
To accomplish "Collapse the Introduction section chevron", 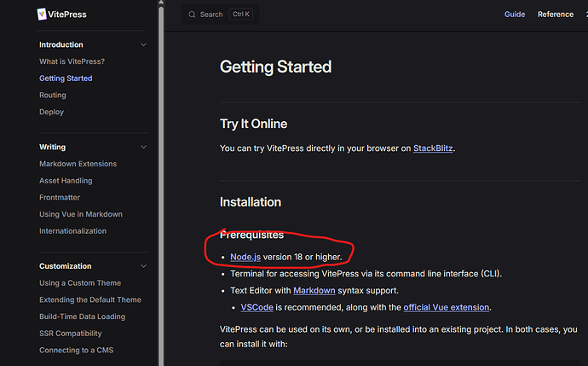I will pos(143,44).
